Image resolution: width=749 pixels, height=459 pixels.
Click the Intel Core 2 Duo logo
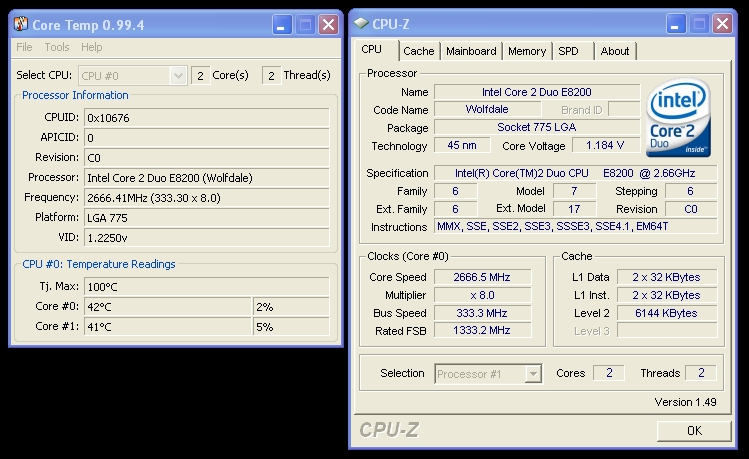[x=679, y=117]
